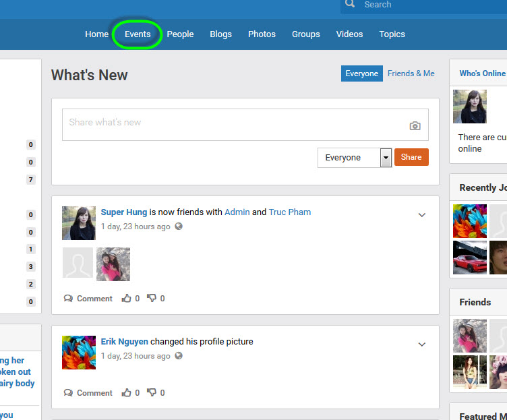507x420 pixels.
Task: Like Super Hung's friendship post
Action: point(127,299)
